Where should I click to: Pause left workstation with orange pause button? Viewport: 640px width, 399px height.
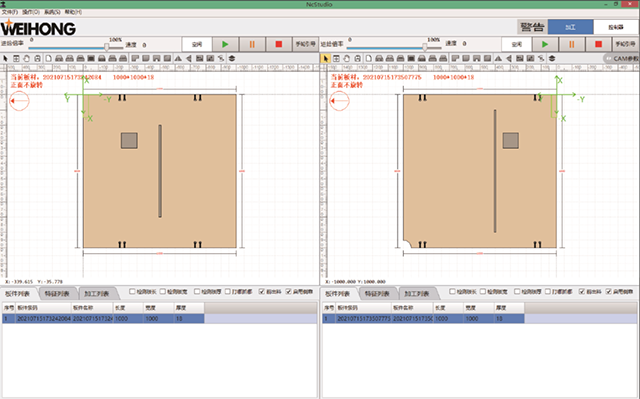pyautogui.click(x=252, y=44)
